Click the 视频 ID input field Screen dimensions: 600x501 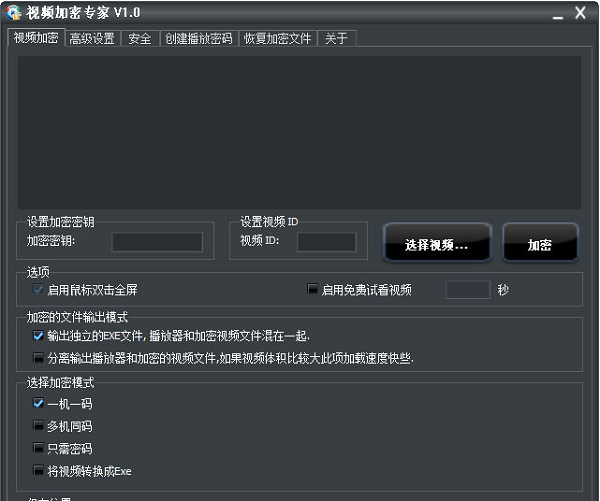pos(327,242)
